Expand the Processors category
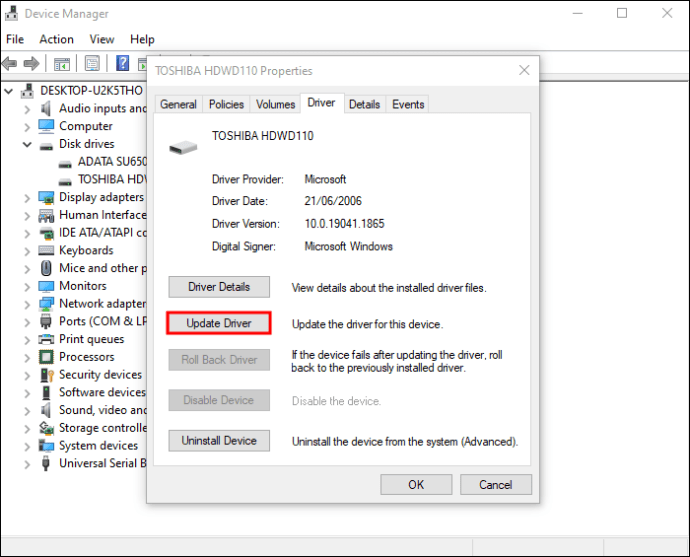Screen dimensions: 690x557 (x=27, y=358)
